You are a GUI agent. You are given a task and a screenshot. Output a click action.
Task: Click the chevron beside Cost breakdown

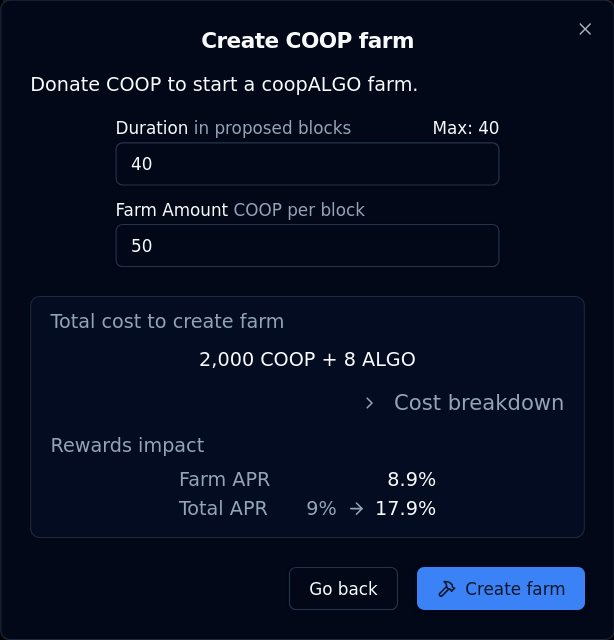pos(369,403)
